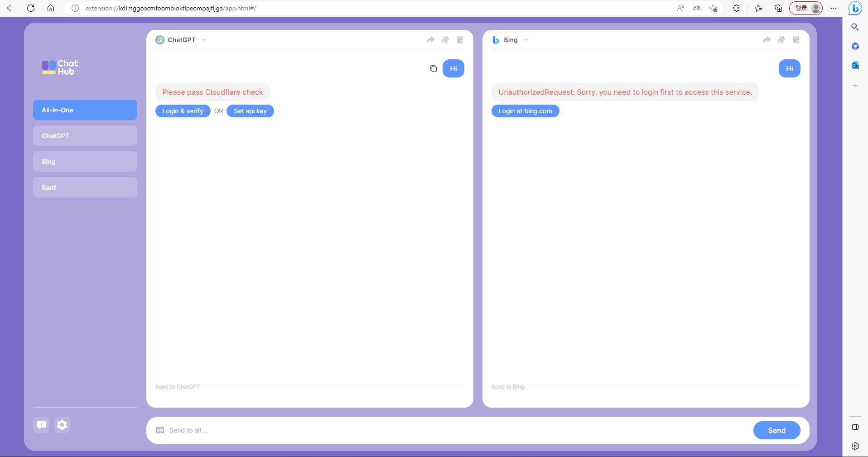The image size is (868, 457).
Task: Click the clear conversation icon in Bing panel
Action: (781, 40)
